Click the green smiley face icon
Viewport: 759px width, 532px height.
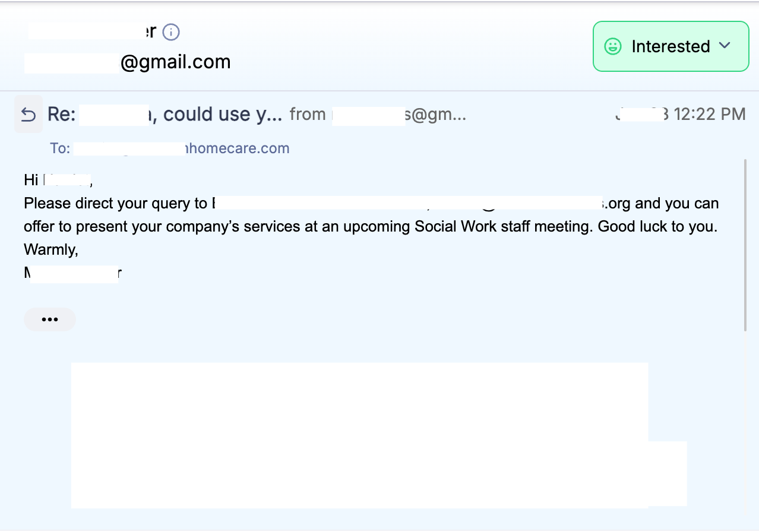tap(612, 46)
